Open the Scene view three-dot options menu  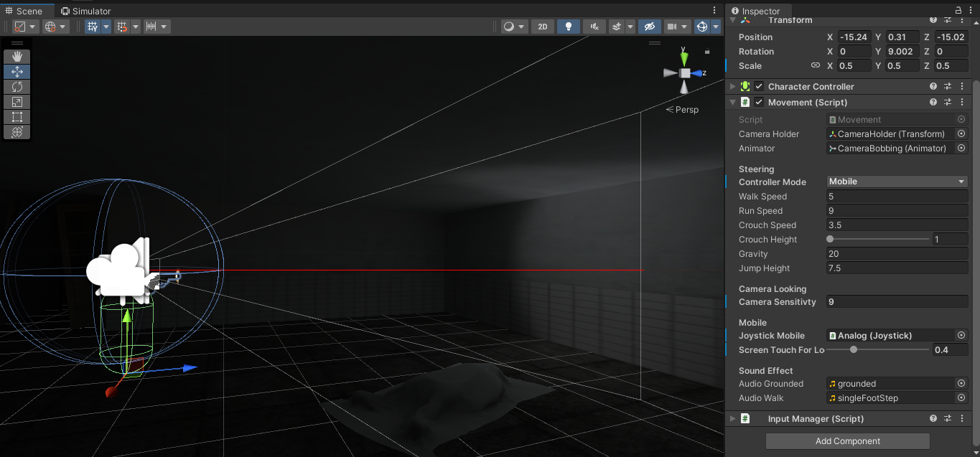click(714, 11)
